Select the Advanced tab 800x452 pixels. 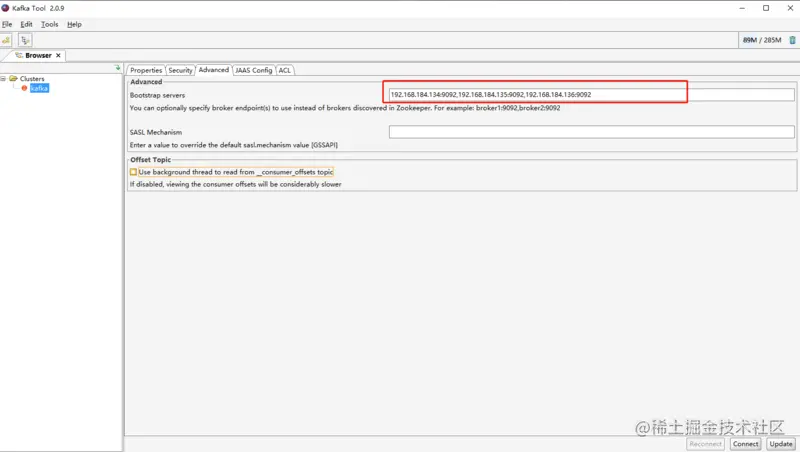coord(213,70)
